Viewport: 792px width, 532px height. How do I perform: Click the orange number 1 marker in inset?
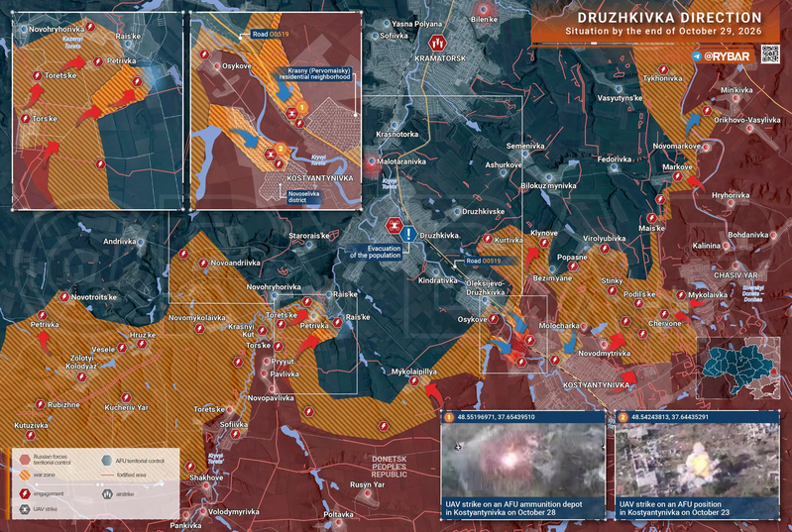[301, 107]
